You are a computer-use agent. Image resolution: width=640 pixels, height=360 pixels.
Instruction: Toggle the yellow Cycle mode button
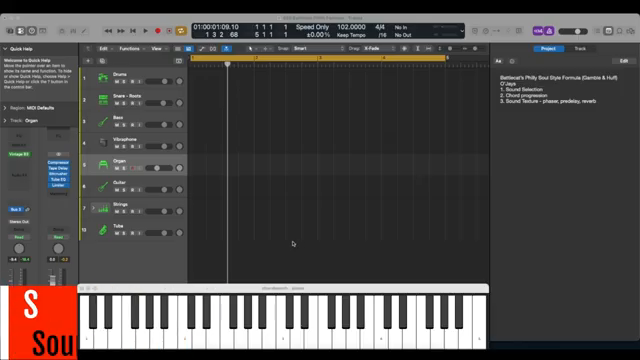coord(181,31)
